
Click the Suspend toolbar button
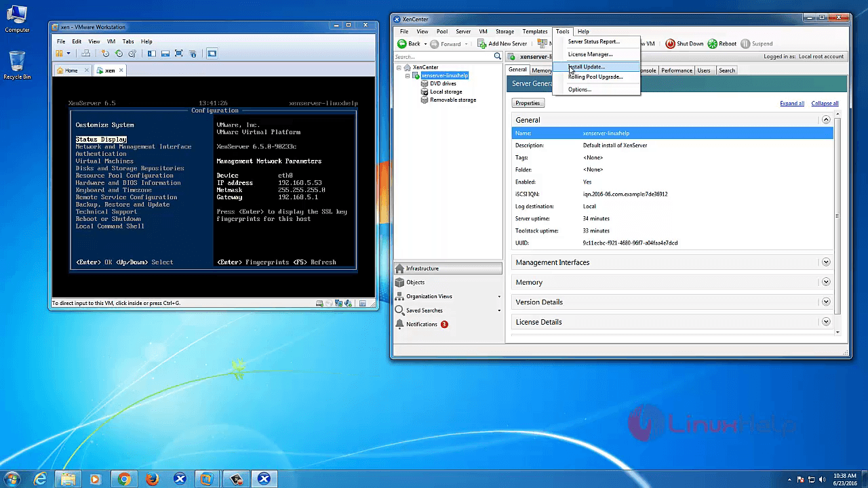757,44
